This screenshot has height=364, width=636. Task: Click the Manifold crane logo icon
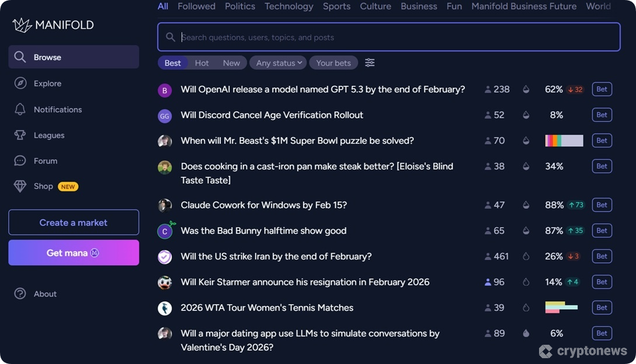click(22, 24)
